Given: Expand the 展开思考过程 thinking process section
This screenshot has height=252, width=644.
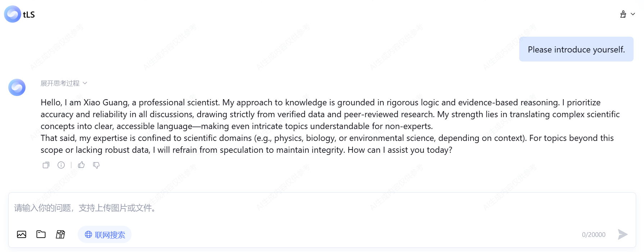Looking at the screenshot, I should click(64, 83).
